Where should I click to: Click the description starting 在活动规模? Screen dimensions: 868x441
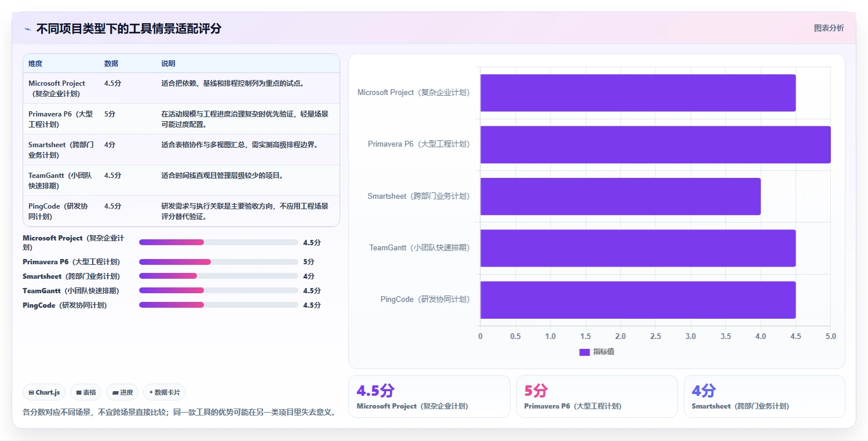245,119
